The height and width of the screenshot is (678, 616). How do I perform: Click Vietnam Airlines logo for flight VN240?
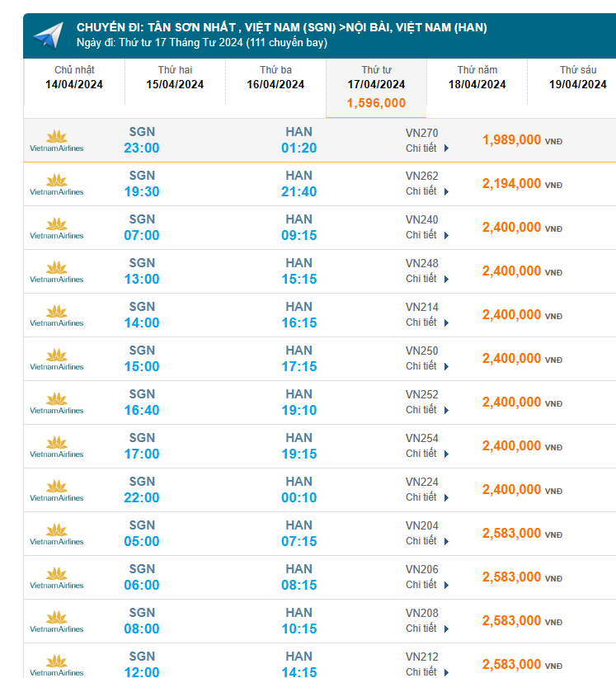[56, 228]
